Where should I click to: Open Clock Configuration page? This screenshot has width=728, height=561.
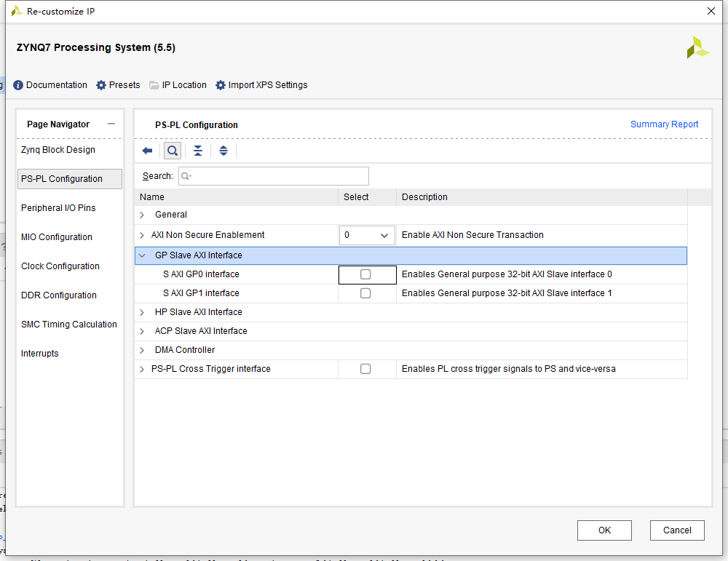60,266
